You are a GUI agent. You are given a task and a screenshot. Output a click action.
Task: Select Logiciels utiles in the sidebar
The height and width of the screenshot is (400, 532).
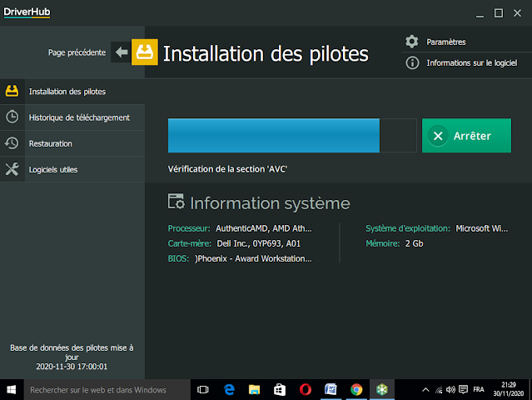point(72,169)
